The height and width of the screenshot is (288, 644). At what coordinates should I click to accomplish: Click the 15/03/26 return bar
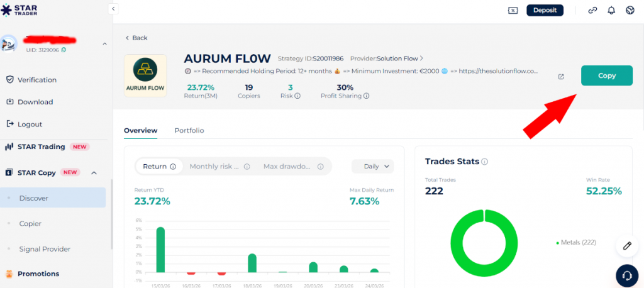160,250
